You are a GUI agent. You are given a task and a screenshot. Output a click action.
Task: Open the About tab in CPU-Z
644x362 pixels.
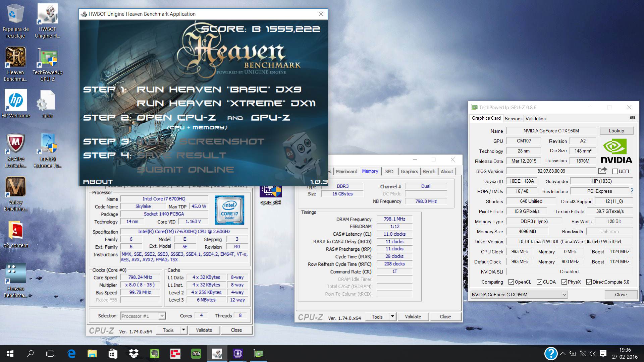[447, 171]
